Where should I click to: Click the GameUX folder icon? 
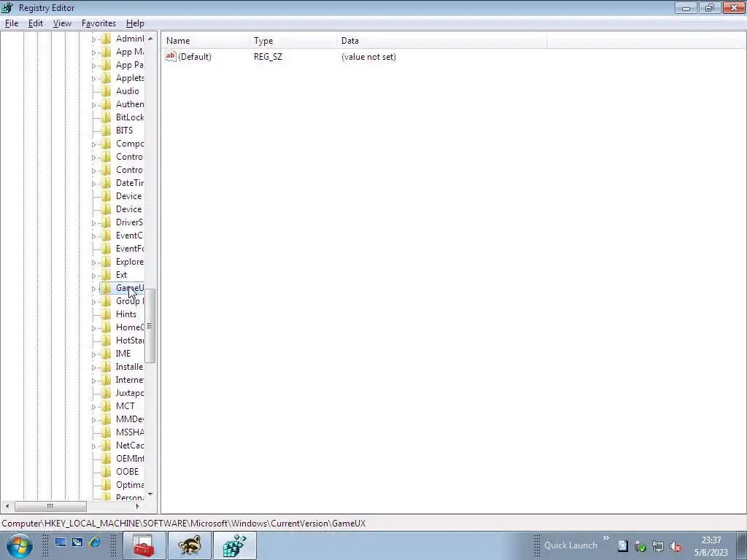coord(107,287)
